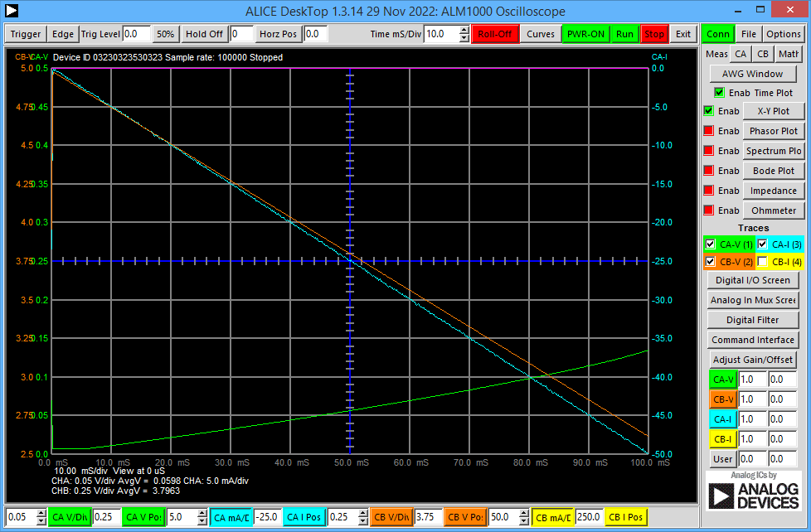Hide the CA-I (3) trace
The image size is (811, 532).
762,244
